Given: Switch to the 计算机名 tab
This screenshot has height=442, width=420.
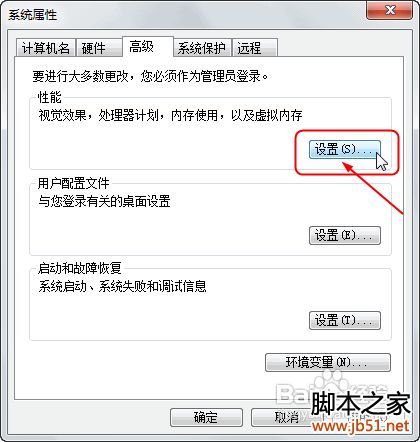Looking at the screenshot, I should tap(46, 48).
